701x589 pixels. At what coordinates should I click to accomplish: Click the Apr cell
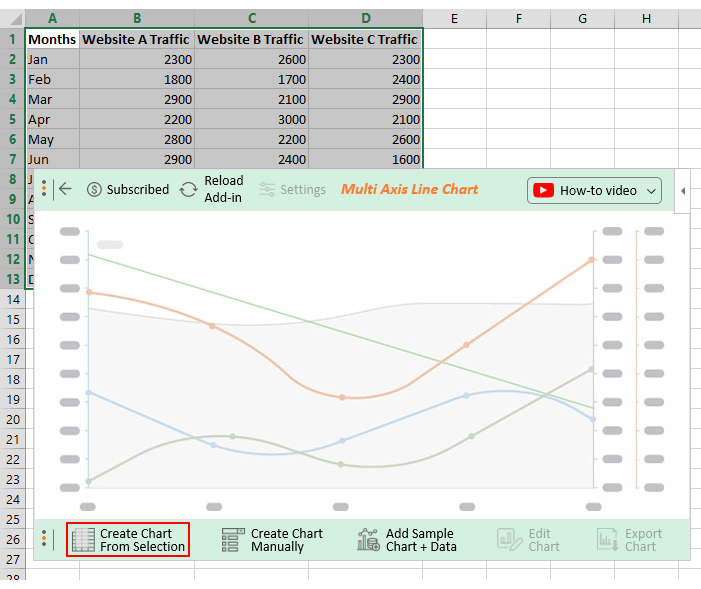coord(52,119)
